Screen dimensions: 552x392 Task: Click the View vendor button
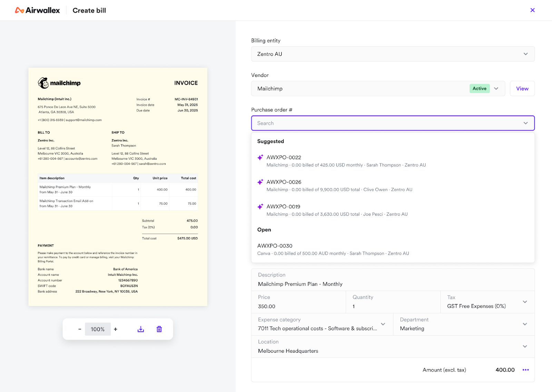click(522, 89)
